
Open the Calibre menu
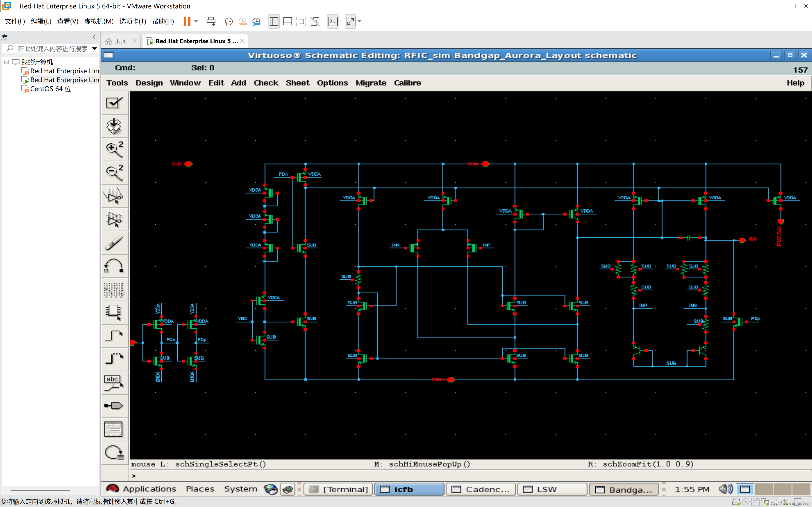point(407,83)
